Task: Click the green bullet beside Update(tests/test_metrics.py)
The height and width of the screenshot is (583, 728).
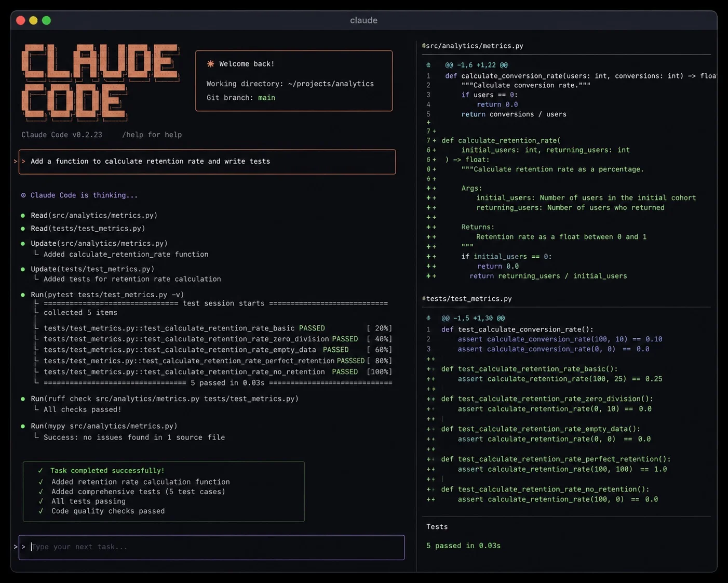Action: tap(23, 269)
